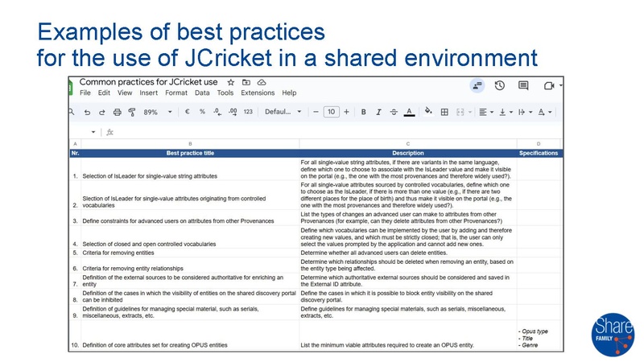Click the Opus type specifications cell
The image size is (644, 362).
click(539, 335)
